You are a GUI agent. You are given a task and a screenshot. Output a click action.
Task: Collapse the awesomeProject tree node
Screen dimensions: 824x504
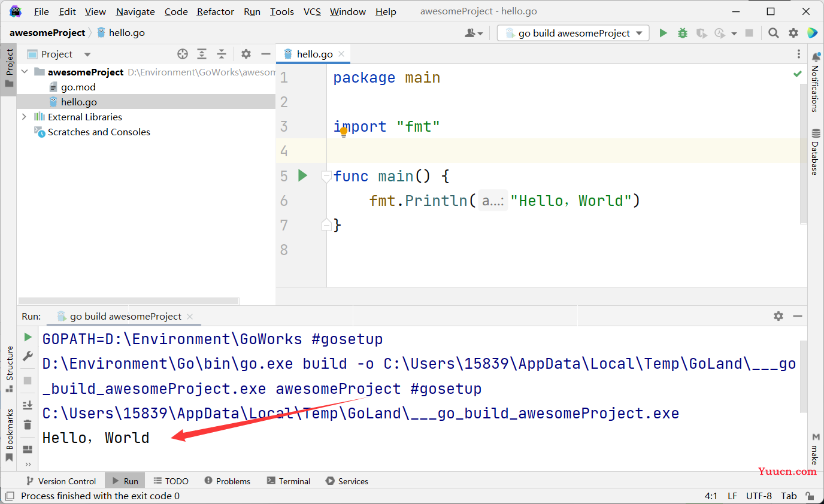coord(25,72)
